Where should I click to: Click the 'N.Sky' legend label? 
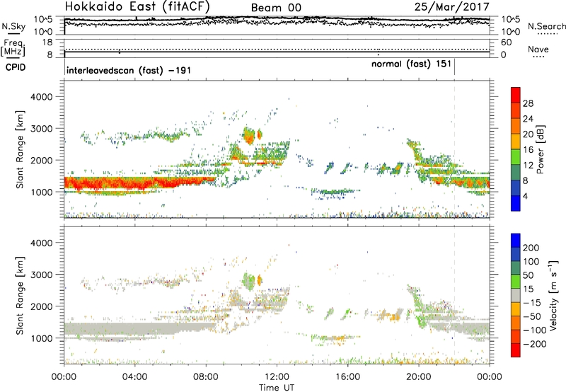[x=13, y=26]
